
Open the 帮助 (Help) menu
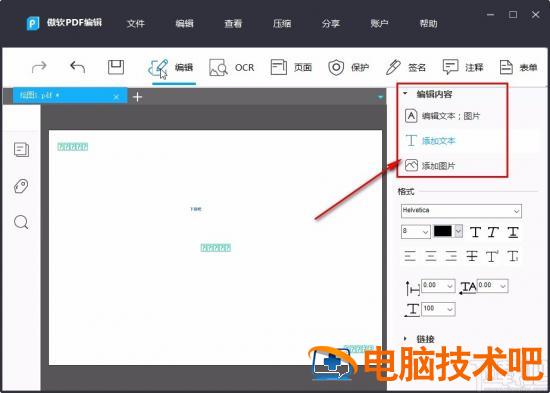click(x=428, y=24)
